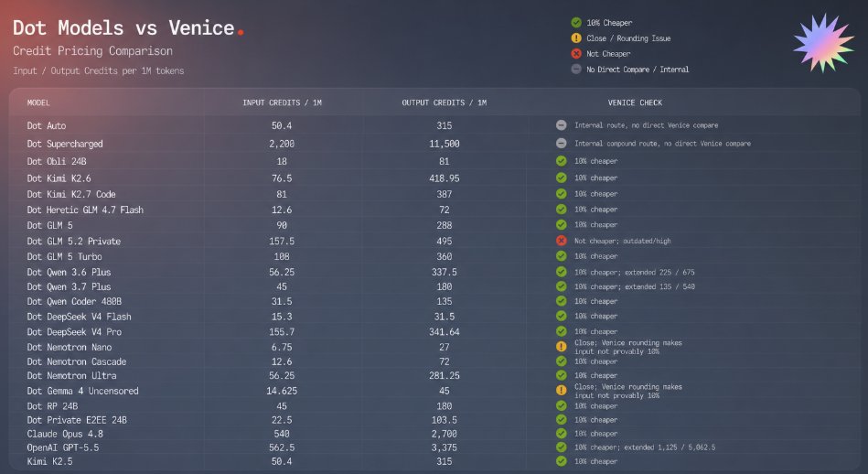
Task: Click the green check icon beside legend entry 10% Cheaper
Action: point(576,23)
